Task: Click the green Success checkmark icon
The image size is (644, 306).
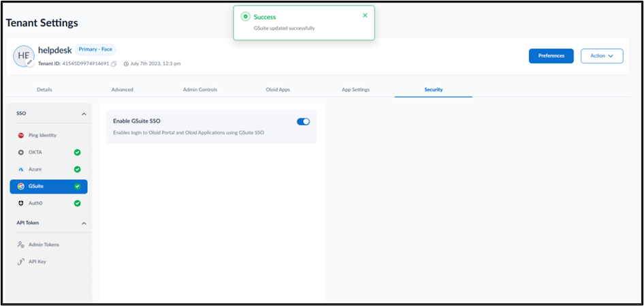Action: pos(246,17)
